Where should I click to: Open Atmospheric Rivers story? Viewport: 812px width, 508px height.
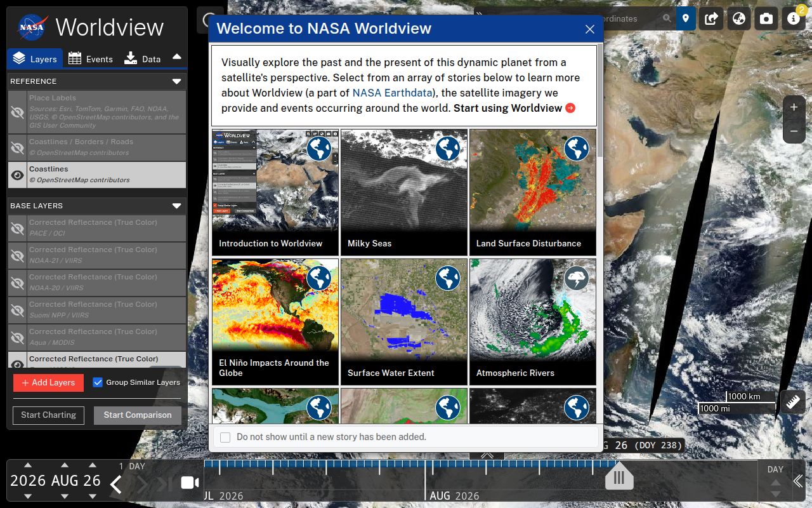(x=533, y=321)
